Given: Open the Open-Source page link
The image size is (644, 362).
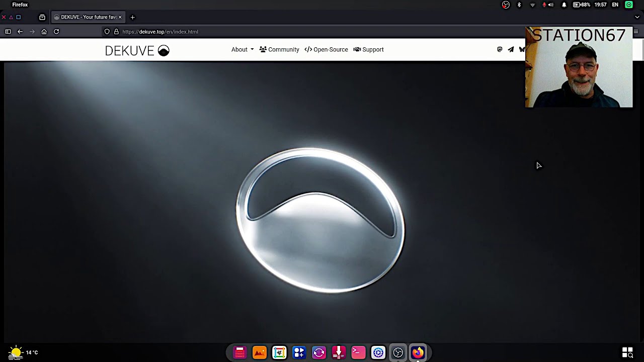Looking at the screenshot, I should click(x=326, y=49).
